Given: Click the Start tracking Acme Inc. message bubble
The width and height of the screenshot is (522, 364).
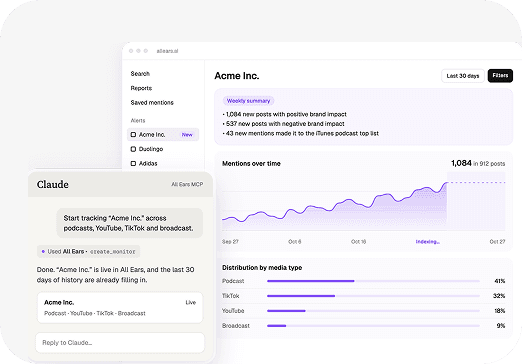Looking at the screenshot, I should click(x=129, y=223).
